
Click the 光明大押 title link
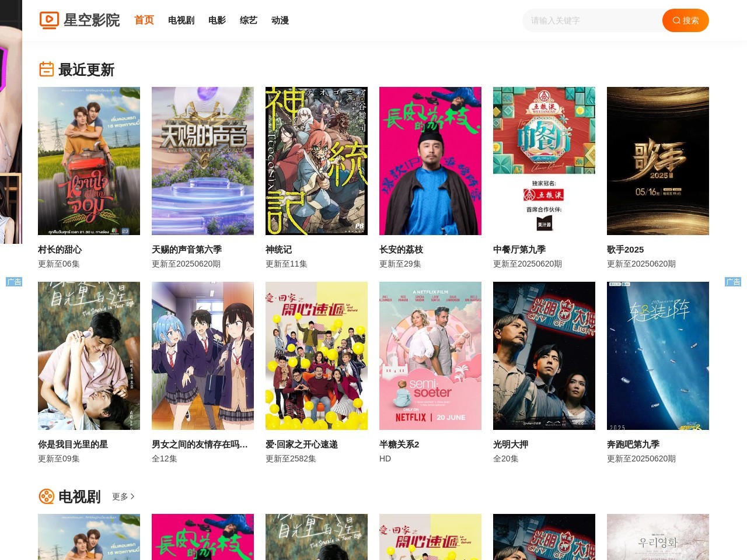(511, 444)
